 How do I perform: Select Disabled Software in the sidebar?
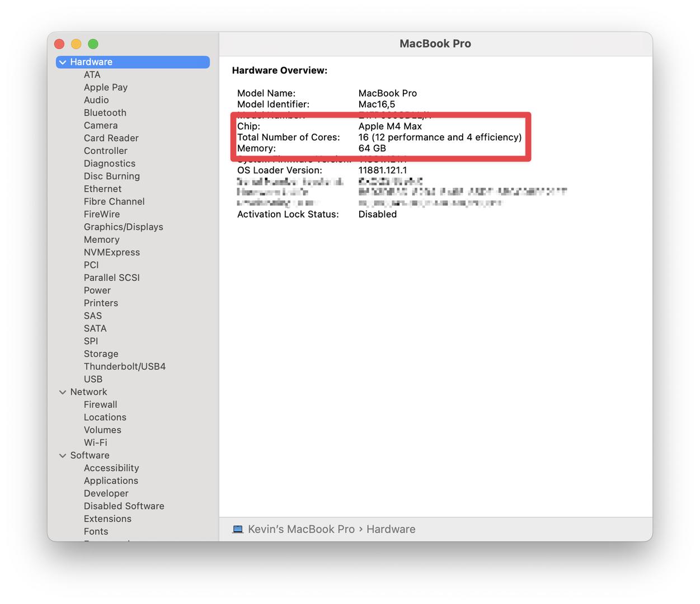pyautogui.click(x=124, y=506)
